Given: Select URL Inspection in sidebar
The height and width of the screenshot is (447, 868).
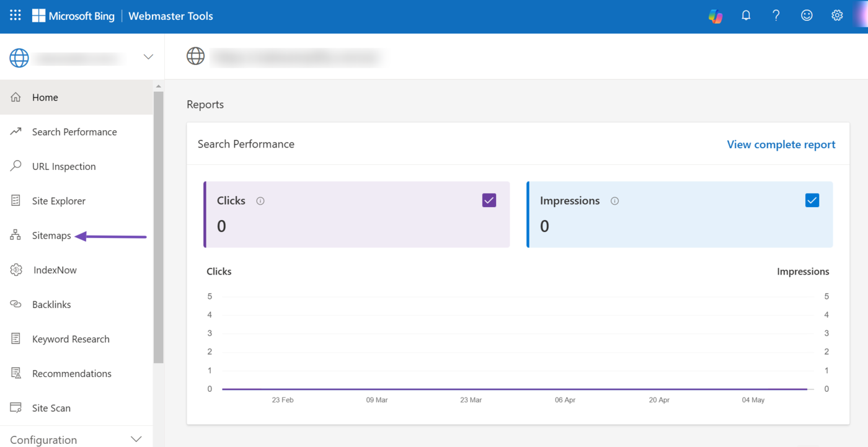Looking at the screenshot, I should tap(64, 167).
